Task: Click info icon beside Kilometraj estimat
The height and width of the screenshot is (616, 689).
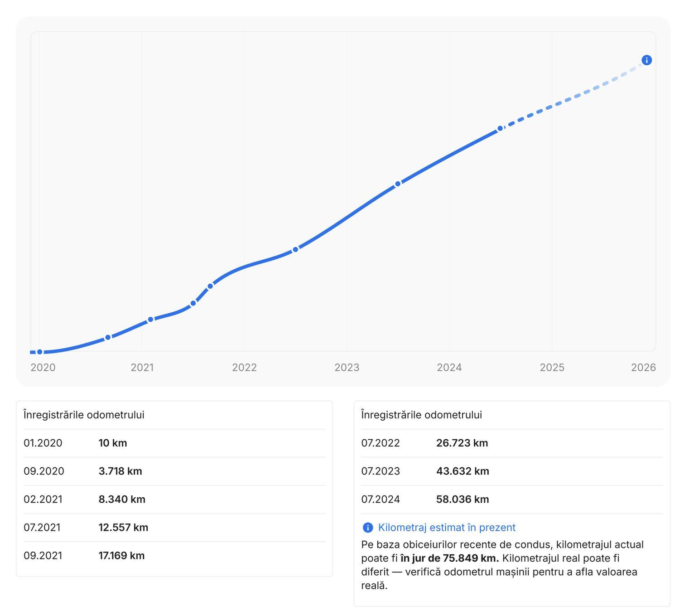Action: click(x=368, y=528)
